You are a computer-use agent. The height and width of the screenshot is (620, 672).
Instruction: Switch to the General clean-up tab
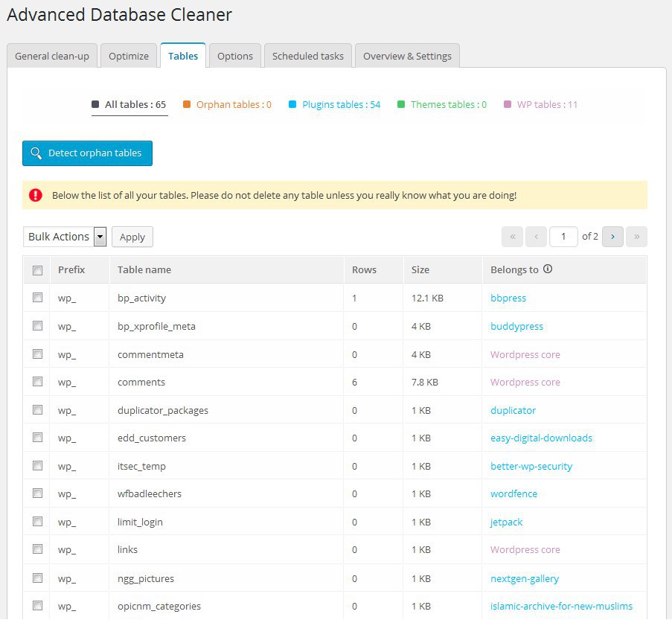coord(52,56)
